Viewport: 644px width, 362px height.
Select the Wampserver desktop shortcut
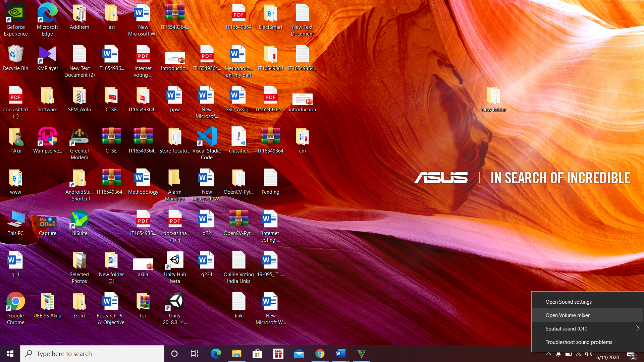click(47, 137)
